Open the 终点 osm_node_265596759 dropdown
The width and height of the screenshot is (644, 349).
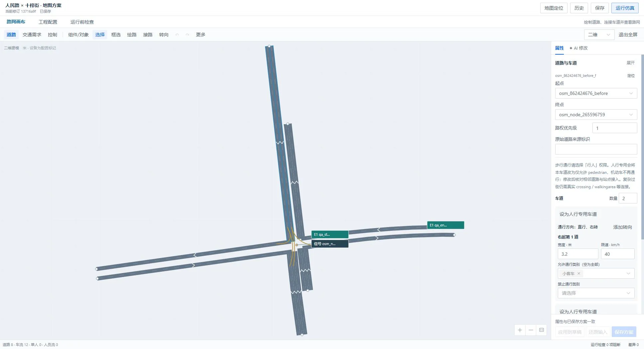pos(596,115)
